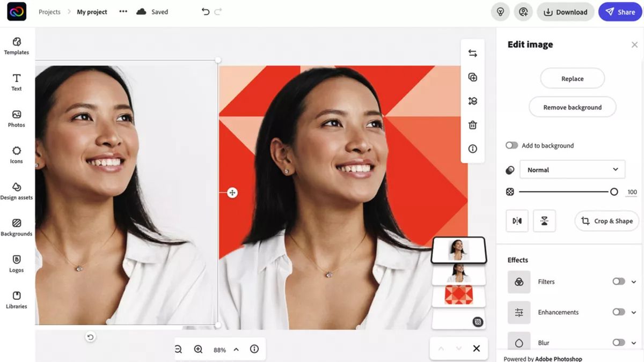Open the Backgrounds panel
This screenshot has height=362, width=644.
tap(17, 227)
